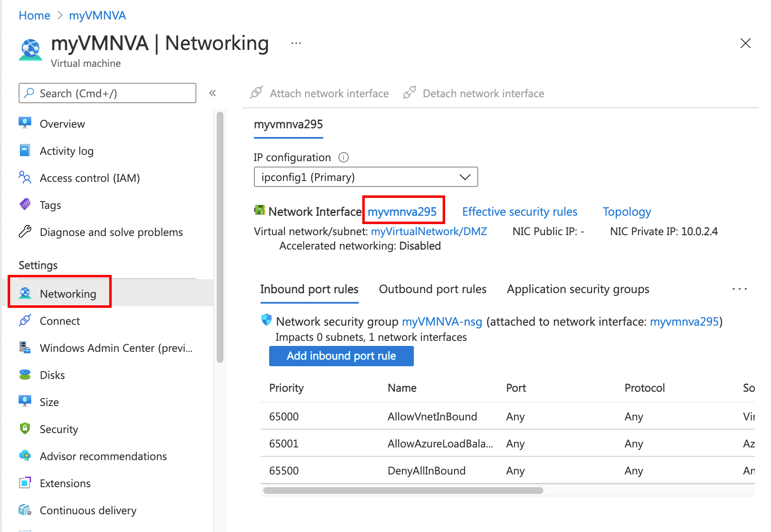Open Activity log from sidebar icon
The image size is (771, 532).
25,151
